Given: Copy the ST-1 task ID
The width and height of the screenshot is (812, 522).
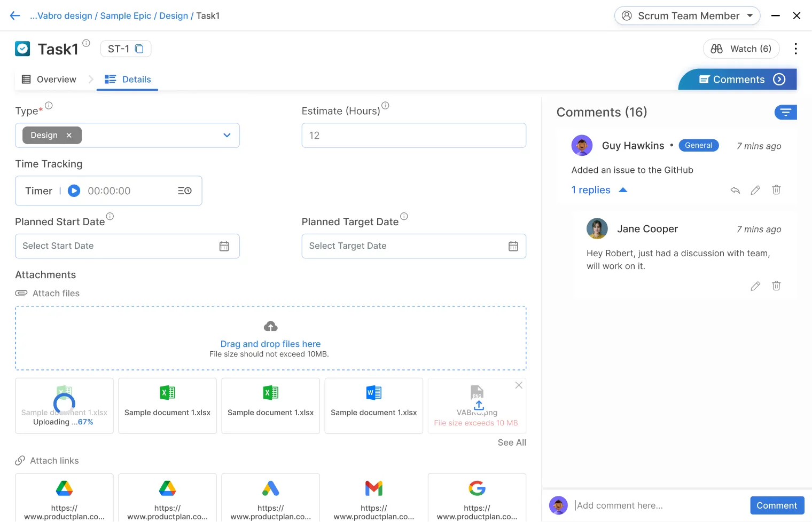Looking at the screenshot, I should tap(139, 49).
